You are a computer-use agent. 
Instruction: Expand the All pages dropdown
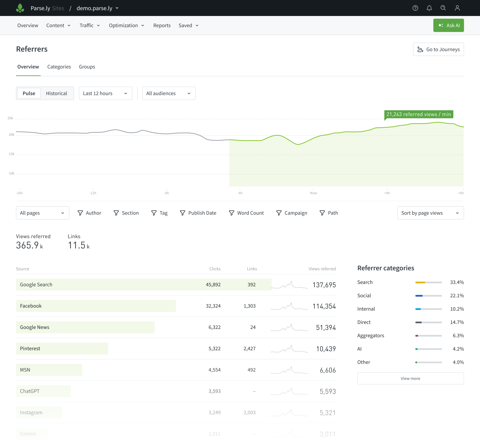(43, 213)
